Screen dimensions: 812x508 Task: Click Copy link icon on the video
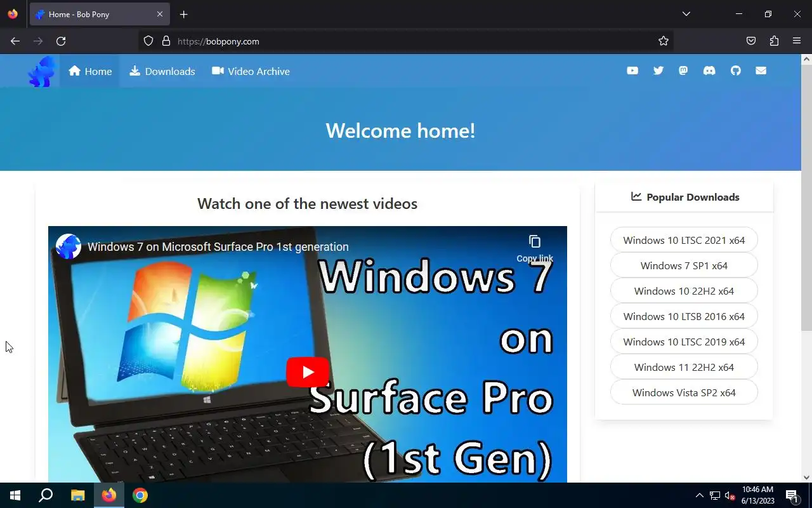[x=535, y=248]
